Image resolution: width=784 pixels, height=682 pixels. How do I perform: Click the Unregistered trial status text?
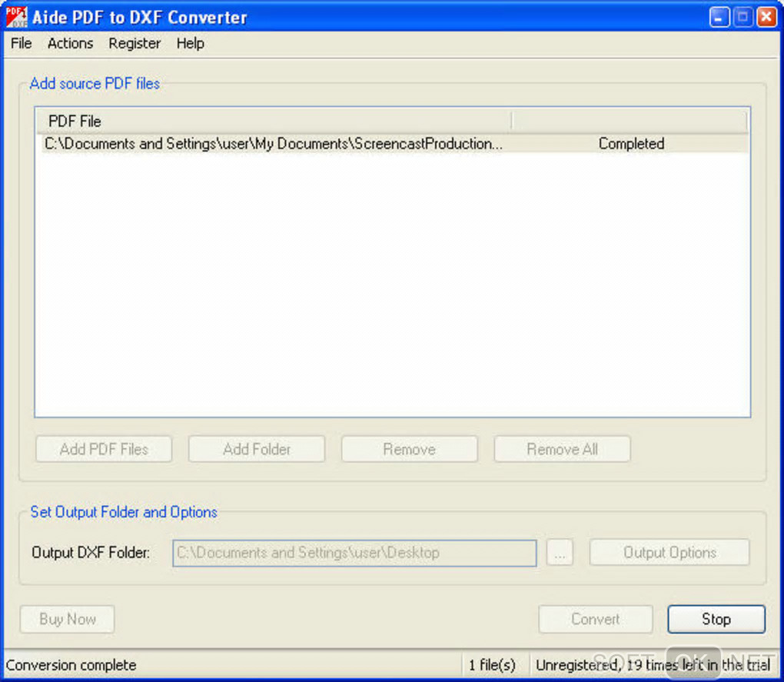click(653, 665)
